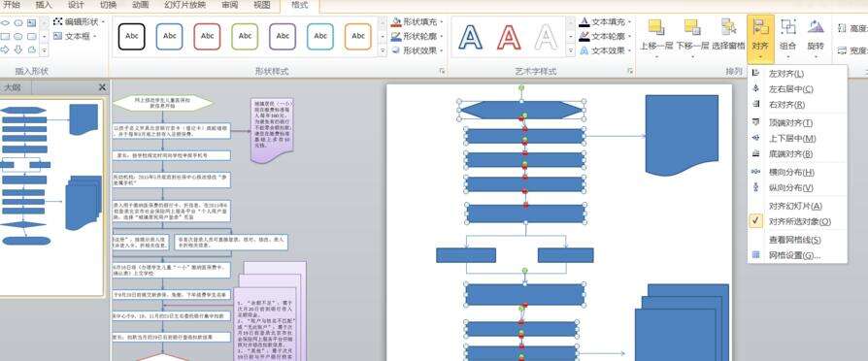Open the 形状样式 group dialog launcher
Image resolution: width=868 pixels, height=361 pixels.
442,72
